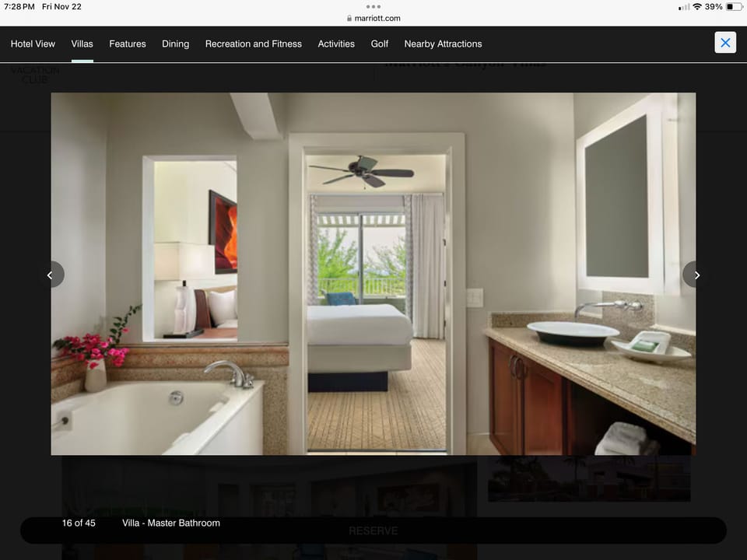Open the Dining photo tab
Viewport: 747px width, 560px height.
pyautogui.click(x=175, y=44)
